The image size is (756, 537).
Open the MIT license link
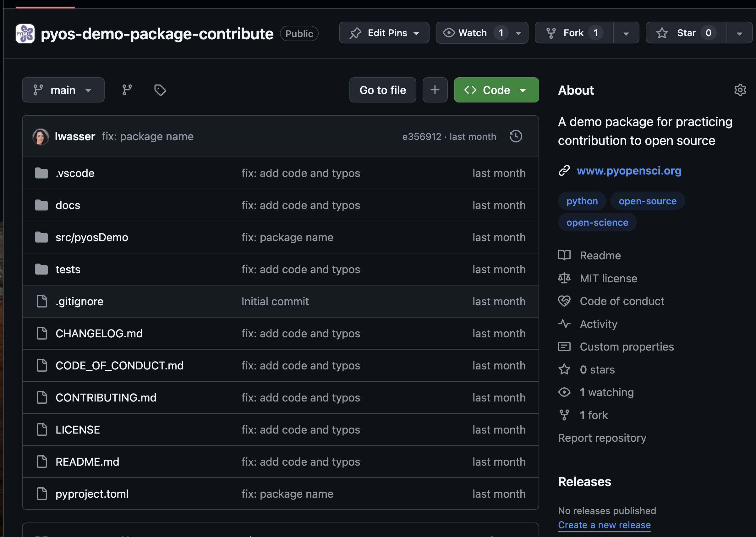[x=609, y=278]
